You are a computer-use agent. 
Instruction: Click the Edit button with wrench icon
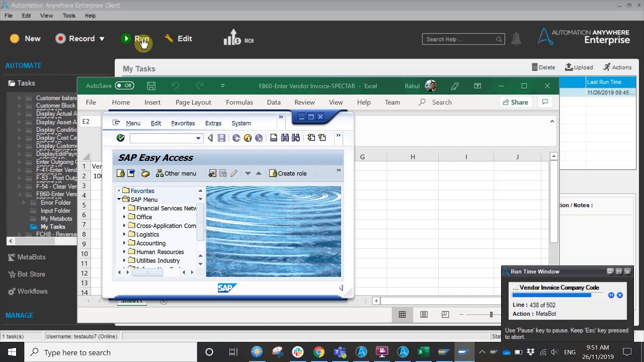pyautogui.click(x=178, y=39)
